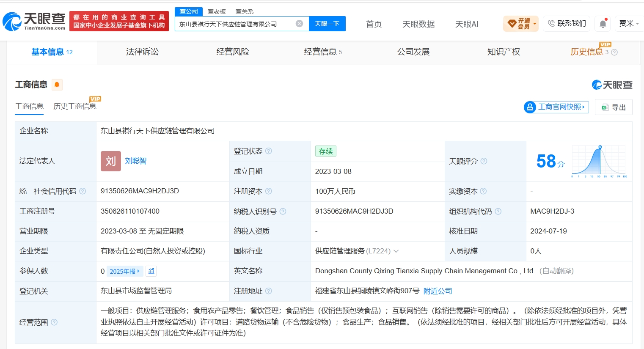Click the 附近公司 nearby companies link
This screenshot has width=644, height=349.
click(438, 291)
